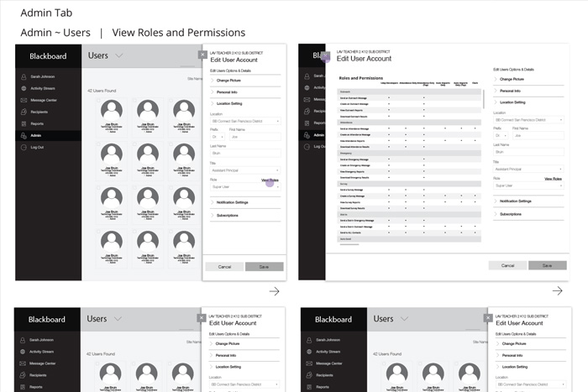Tick checkbox on second first-row card, top-left mockup
The width and height of the screenshot is (588, 392).
134,101
